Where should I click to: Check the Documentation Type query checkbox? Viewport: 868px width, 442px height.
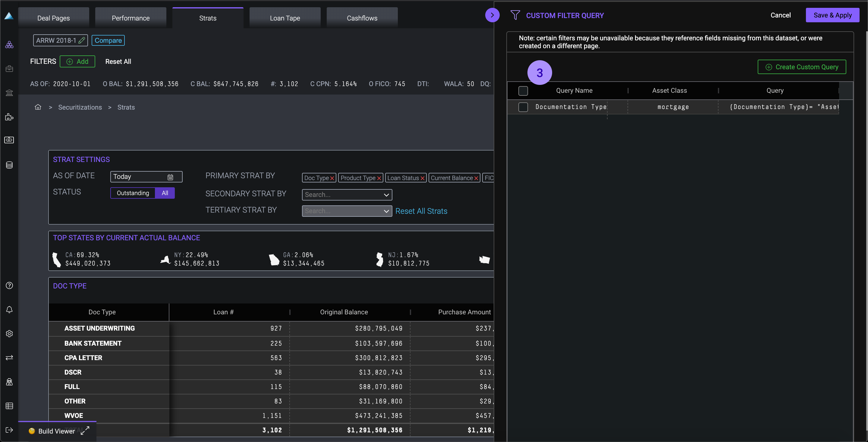523,107
